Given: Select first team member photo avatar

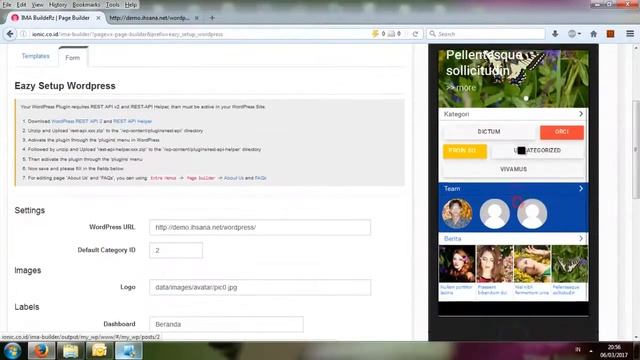Looking at the screenshot, I should pos(457,213).
